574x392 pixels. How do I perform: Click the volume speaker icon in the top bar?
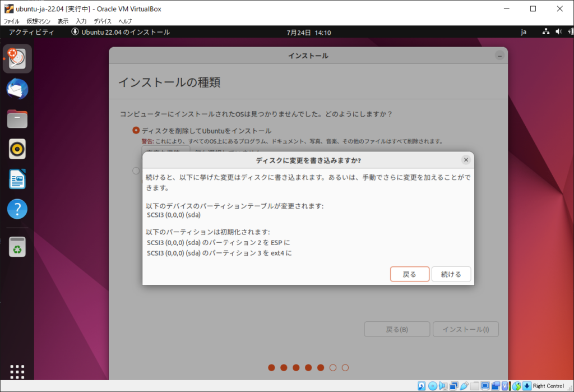click(x=558, y=32)
